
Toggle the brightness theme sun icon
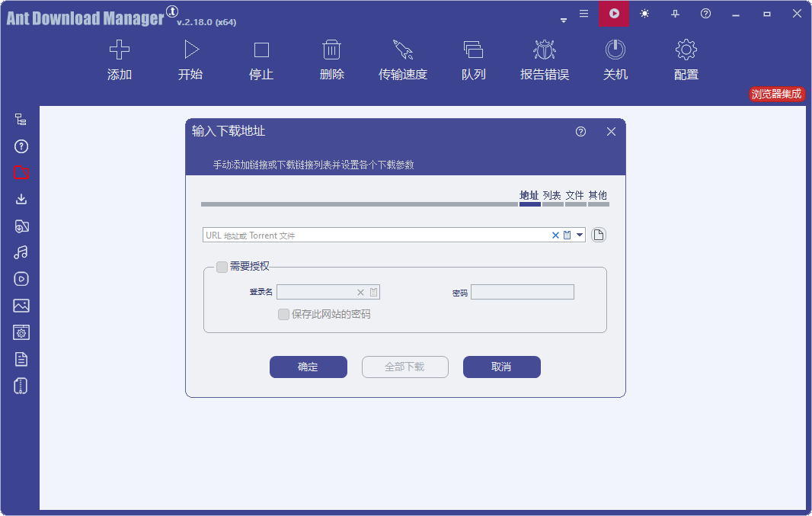(x=644, y=14)
